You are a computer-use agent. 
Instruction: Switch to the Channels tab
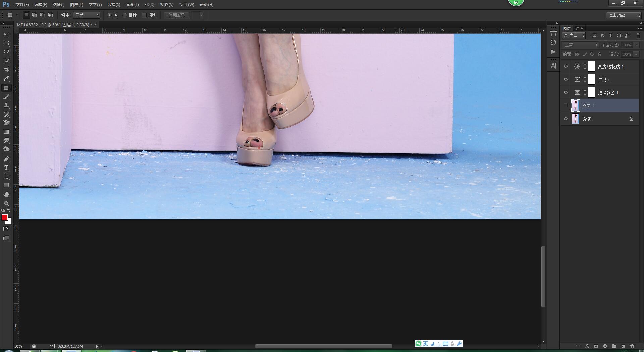579,28
